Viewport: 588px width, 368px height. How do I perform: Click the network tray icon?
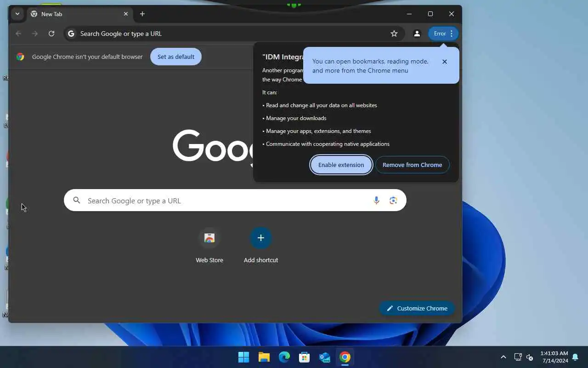pos(518,357)
